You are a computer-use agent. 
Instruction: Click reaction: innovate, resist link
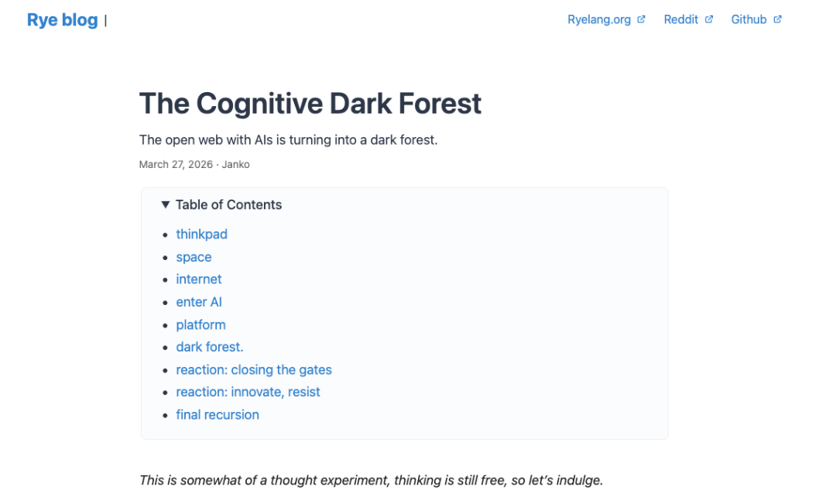click(248, 392)
